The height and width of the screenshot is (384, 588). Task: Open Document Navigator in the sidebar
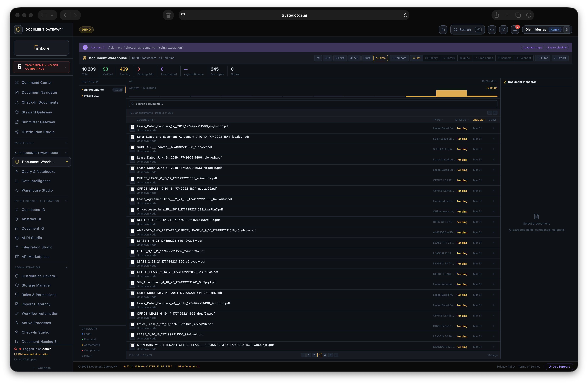point(40,92)
